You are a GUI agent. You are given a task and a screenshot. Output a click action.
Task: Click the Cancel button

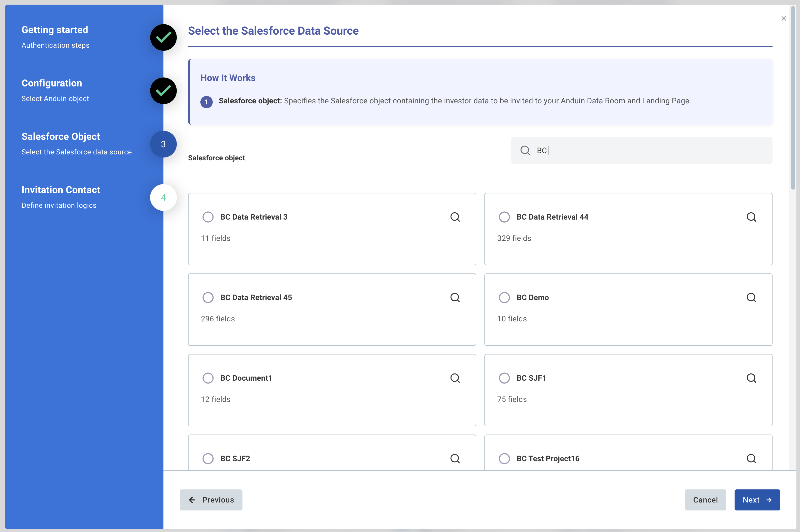click(x=705, y=500)
